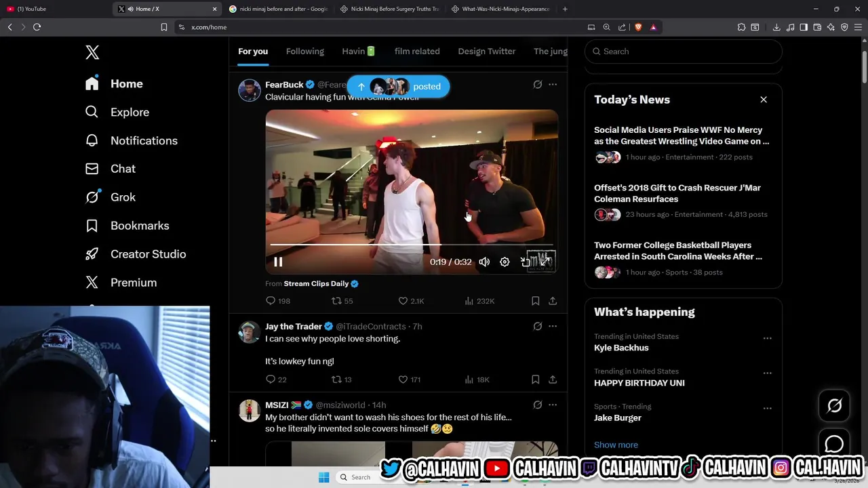Screen dimensions: 868x488
Task: Reply to Jay the Trader post
Action: coord(277,380)
